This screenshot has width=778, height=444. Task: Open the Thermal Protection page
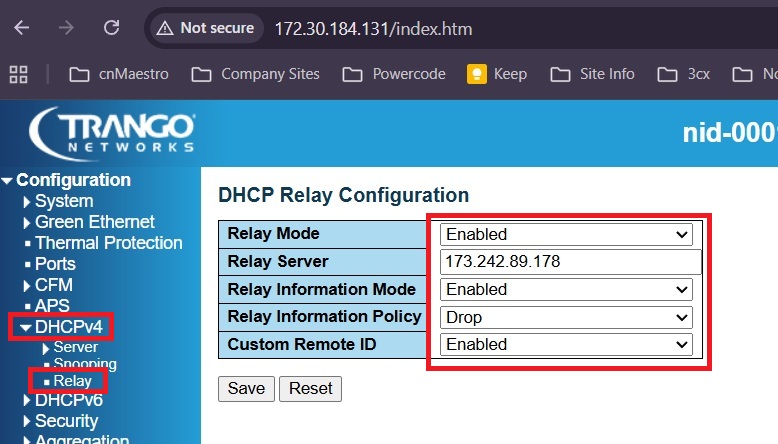(x=108, y=243)
